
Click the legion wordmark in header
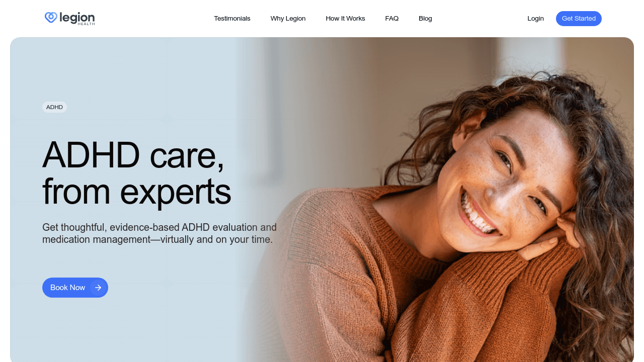tap(77, 17)
